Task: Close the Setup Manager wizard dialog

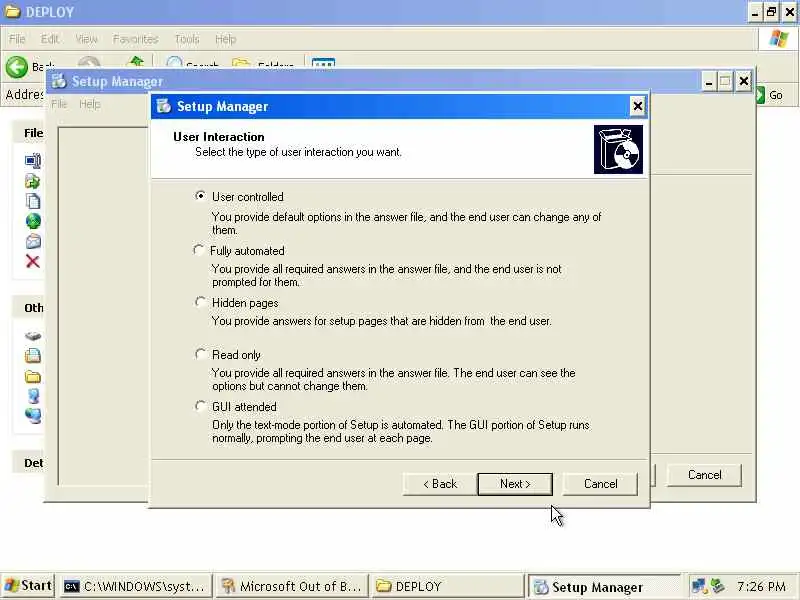Action: click(x=637, y=106)
